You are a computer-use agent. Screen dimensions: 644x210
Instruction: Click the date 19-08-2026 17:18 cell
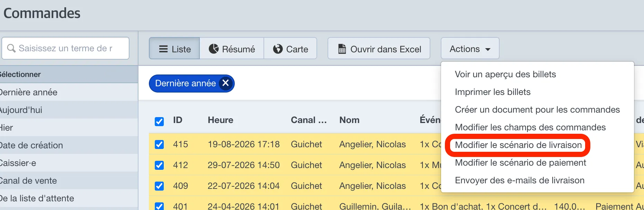(244, 144)
